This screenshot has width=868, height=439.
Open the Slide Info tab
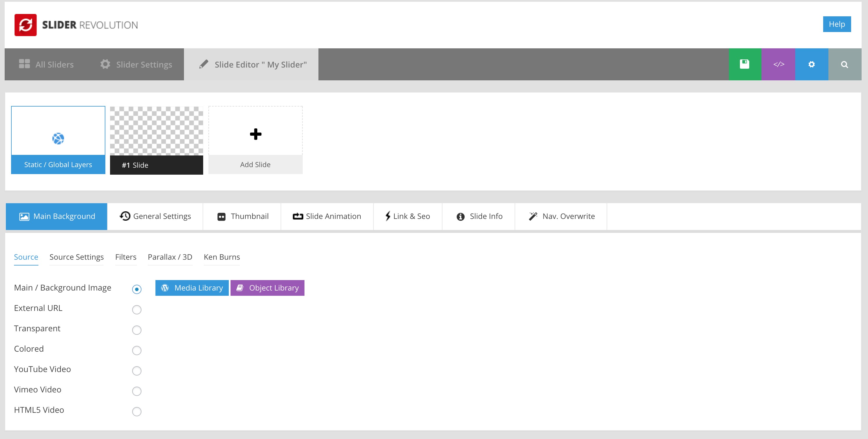point(479,216)
